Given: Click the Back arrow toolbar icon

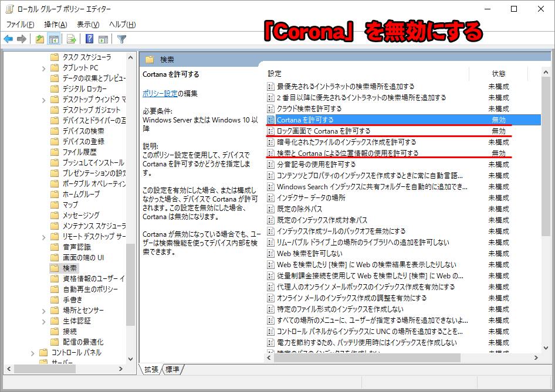Looking at the screenshot, I should pyautogui.click(x=8, y=39).
